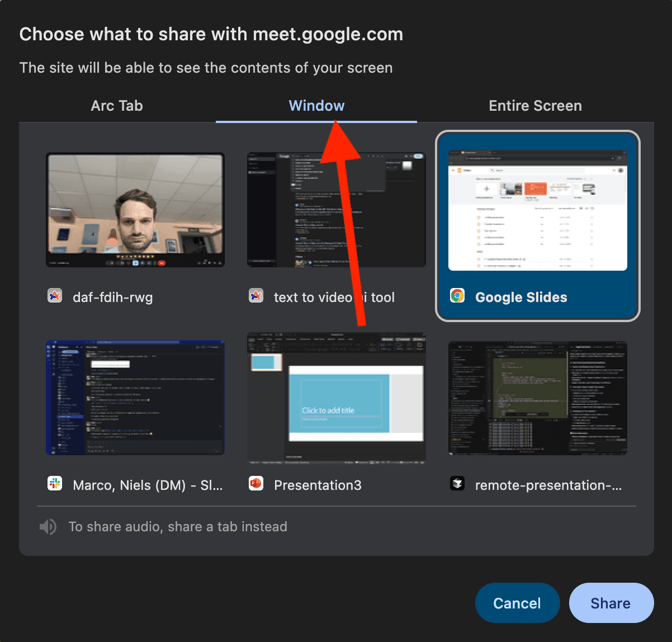Cancel the screen sharing dialog
The height and width of the screenshot is (642, 672).
click(x=517, y=603)
